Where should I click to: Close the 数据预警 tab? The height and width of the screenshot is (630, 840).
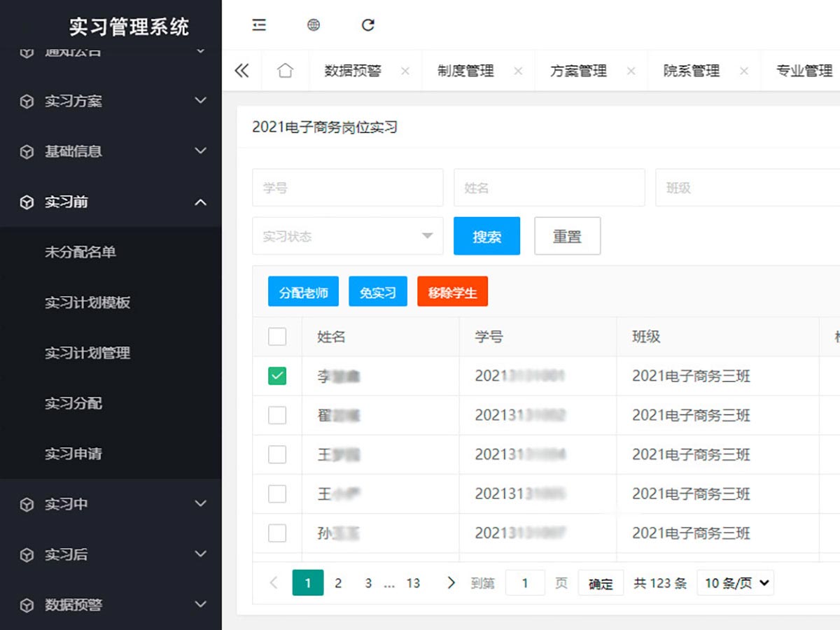click(x=405, y=71)
